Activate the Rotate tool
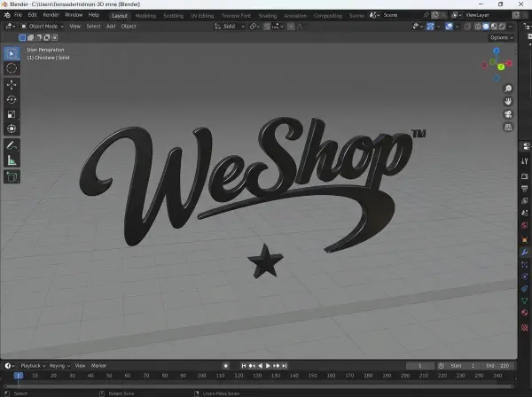This screenshot has height=397, width=532. coord(12,99)
